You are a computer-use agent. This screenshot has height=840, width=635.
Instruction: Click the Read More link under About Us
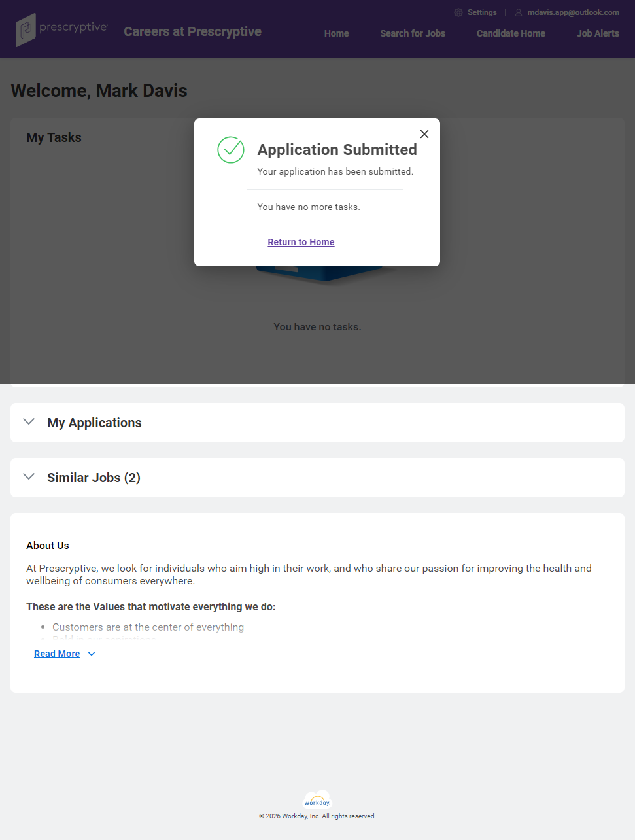pyautogui.click(x=57, y=654)
